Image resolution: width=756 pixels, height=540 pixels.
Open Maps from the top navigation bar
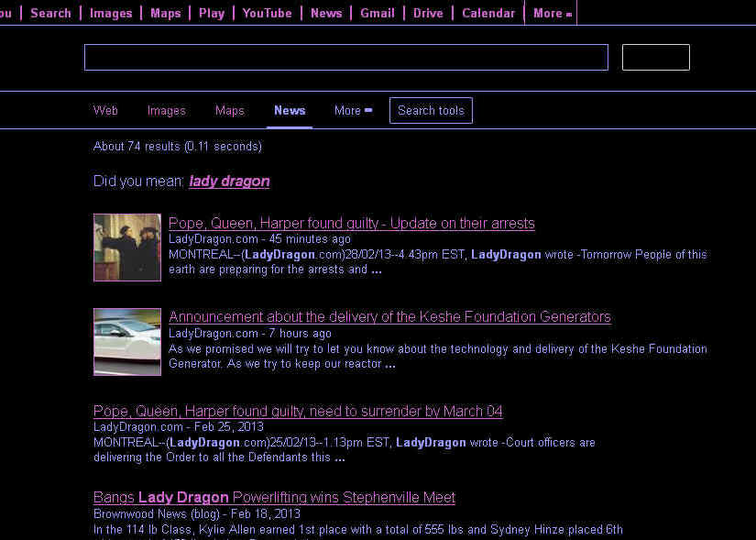click(165, 13)
